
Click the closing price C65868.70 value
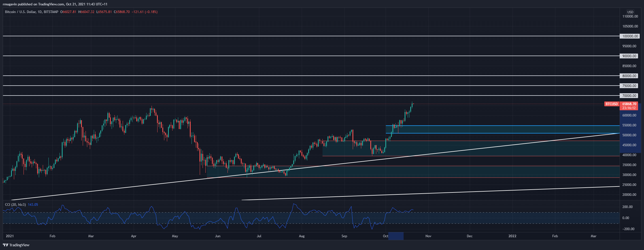coord(122,12)
